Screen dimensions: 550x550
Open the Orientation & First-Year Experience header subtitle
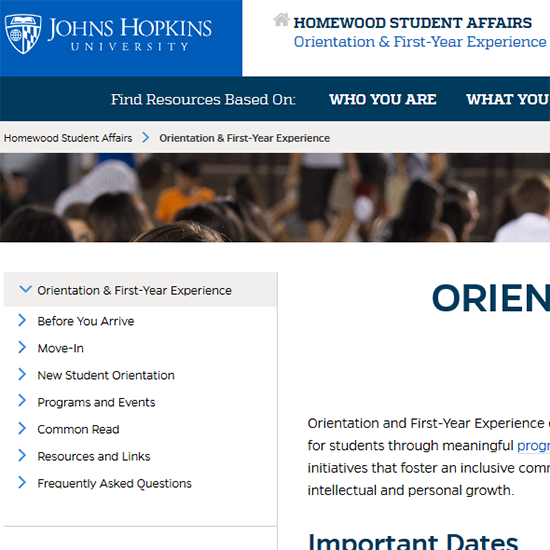pos(420,42)
